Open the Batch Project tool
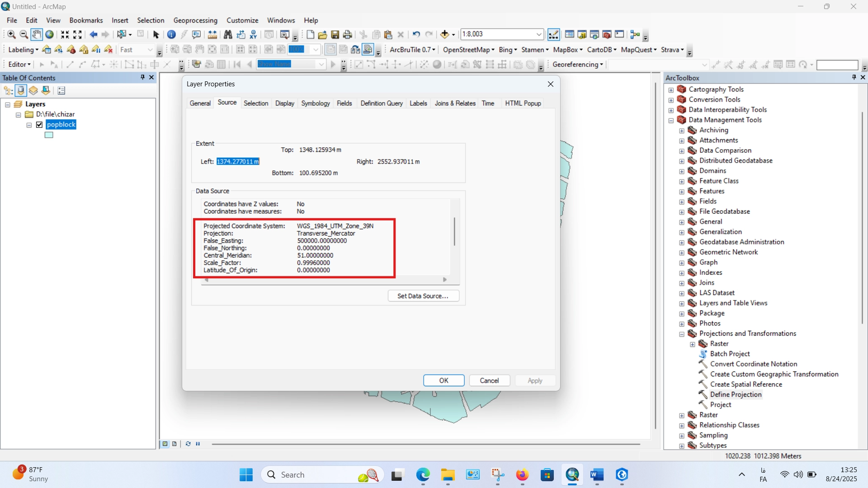The image size is (868, 488). (x=730, y=354)
